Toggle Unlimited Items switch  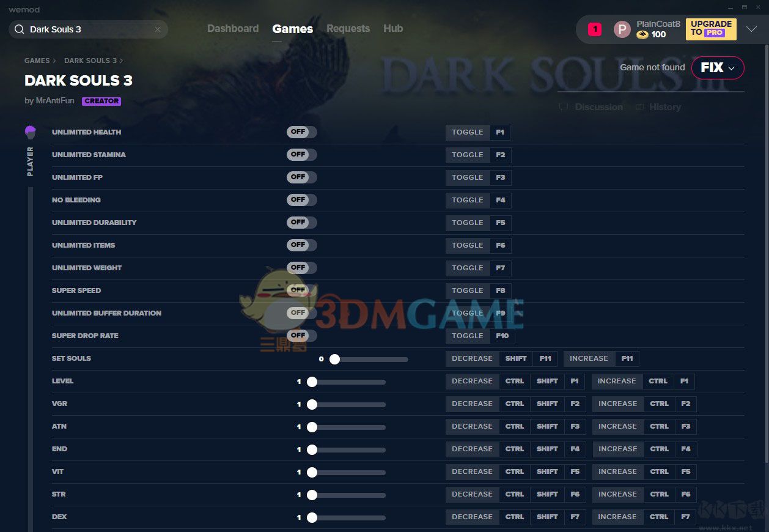coord(302,245)
